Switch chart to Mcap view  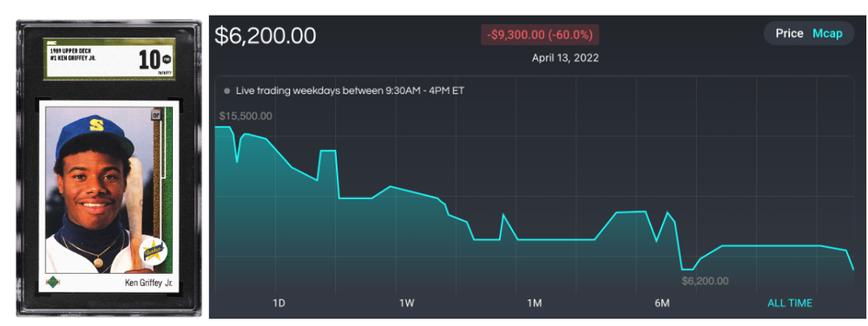827,34
